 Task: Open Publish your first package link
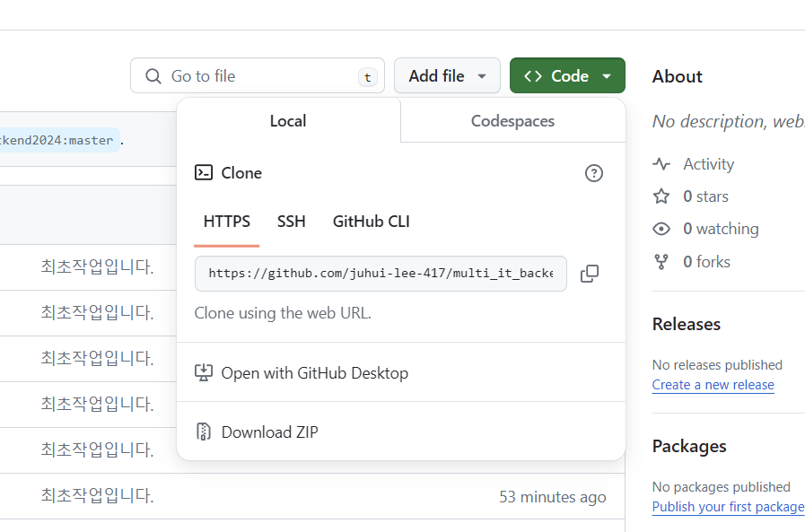pyautogui.click(x=728, y=507)
